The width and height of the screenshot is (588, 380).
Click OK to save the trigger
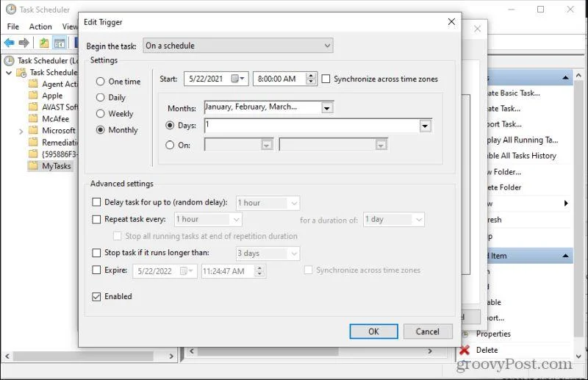pos(373,331)
